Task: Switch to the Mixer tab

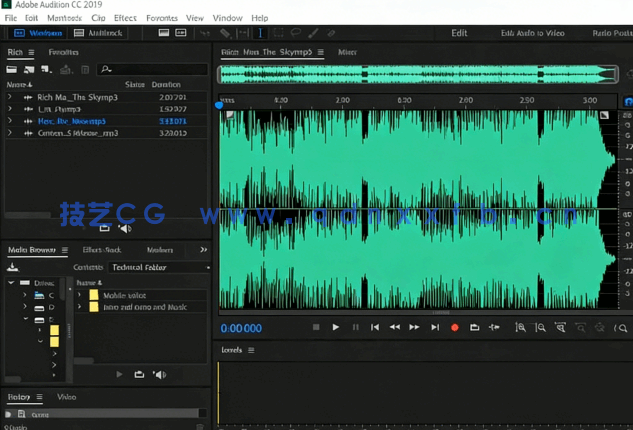Action: point(347,52)
